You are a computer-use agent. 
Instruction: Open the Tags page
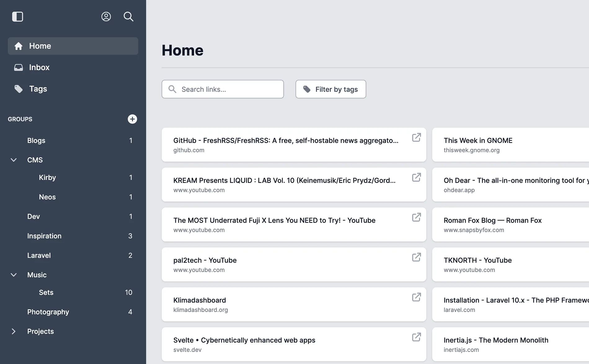click(73, 89)
